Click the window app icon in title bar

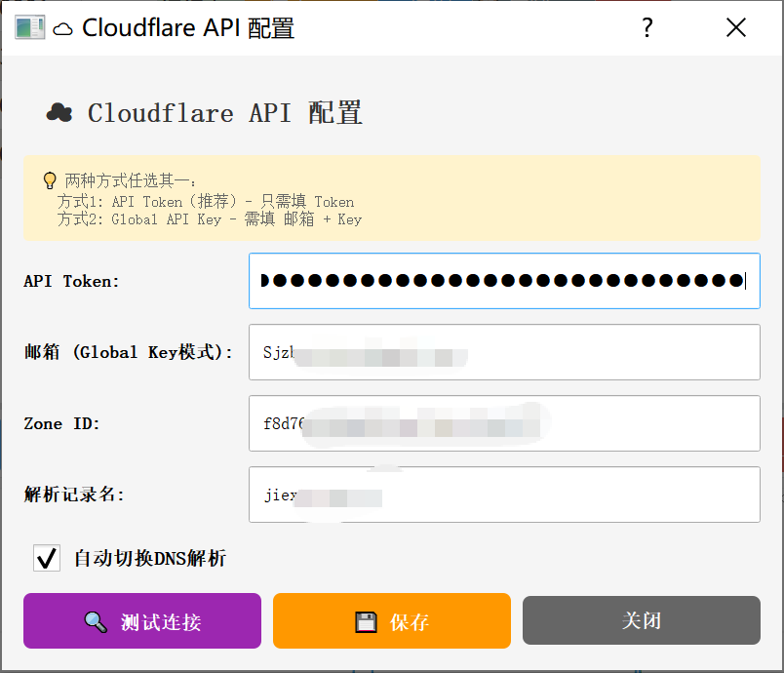29,27
